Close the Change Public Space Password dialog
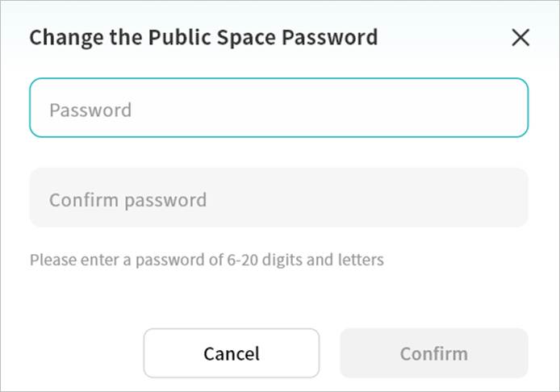Image resolution: width=560 pixels, height=392 pixels. click(520, 37)
